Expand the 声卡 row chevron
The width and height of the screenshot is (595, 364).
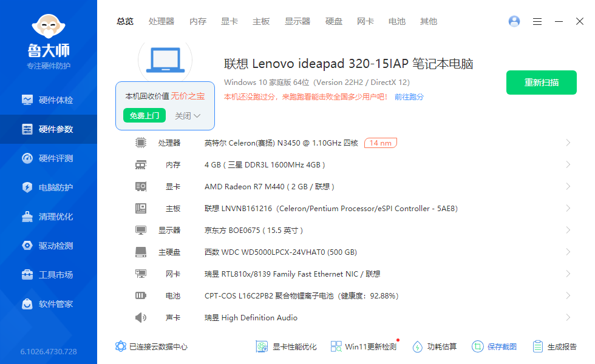pos(568,318)
